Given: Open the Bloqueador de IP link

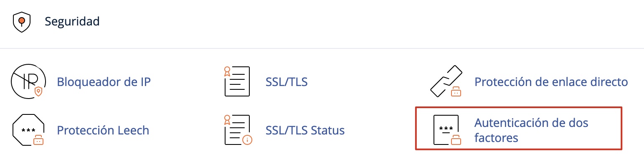Looking at the screenshot, I should click(x=104, y=81).
